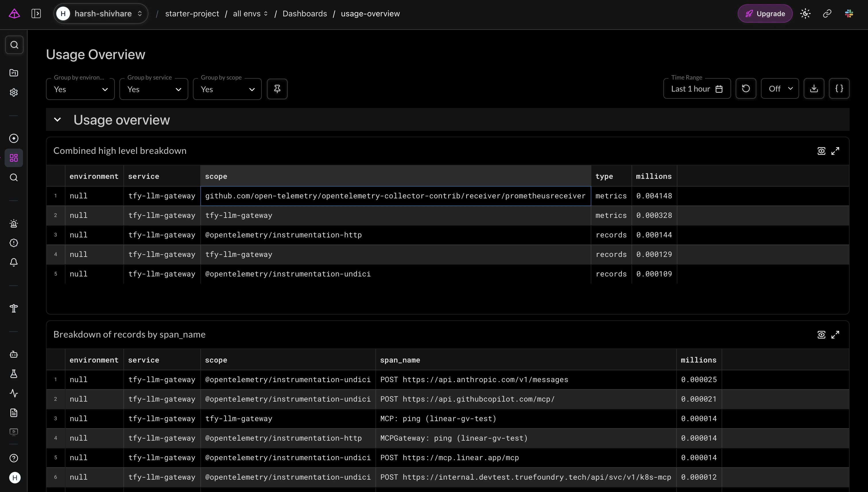Open the project overview sidebar icon
Image resolution: width=868 pixels, height=492 pixels.
(14, 73)
